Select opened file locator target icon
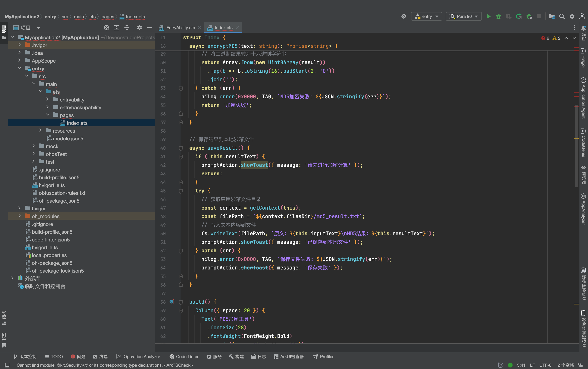The width and height of the screenshot is (588, 369). (106, 28)
